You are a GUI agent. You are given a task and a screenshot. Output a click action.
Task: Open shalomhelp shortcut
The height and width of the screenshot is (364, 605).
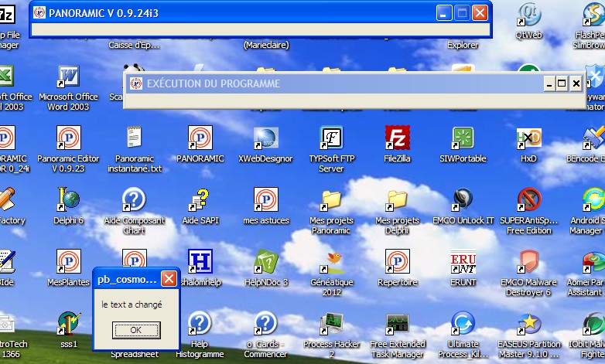[x=200, y=261]
